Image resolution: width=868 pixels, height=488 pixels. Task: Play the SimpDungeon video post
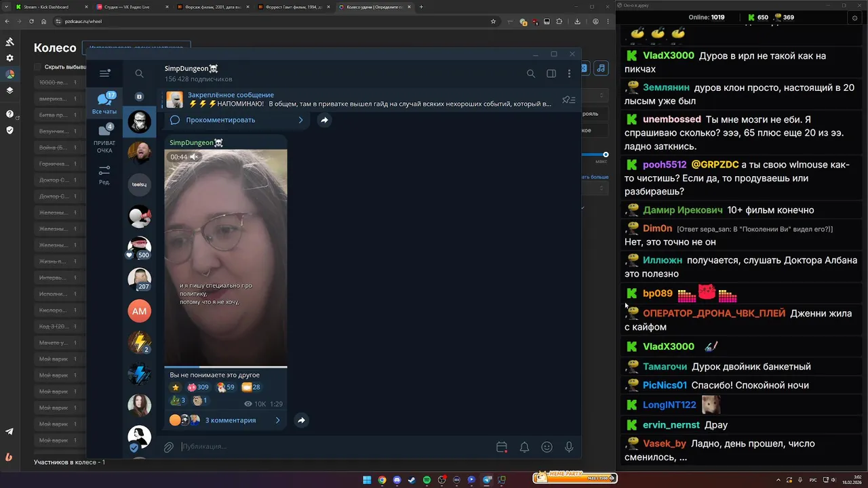[x=226, y=258]
